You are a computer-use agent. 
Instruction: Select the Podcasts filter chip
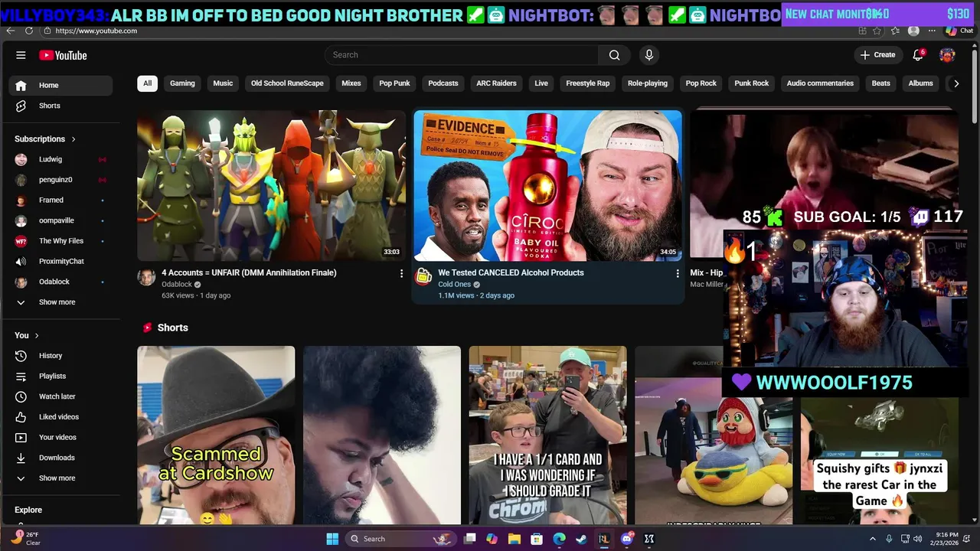click(x=443, y=83)
